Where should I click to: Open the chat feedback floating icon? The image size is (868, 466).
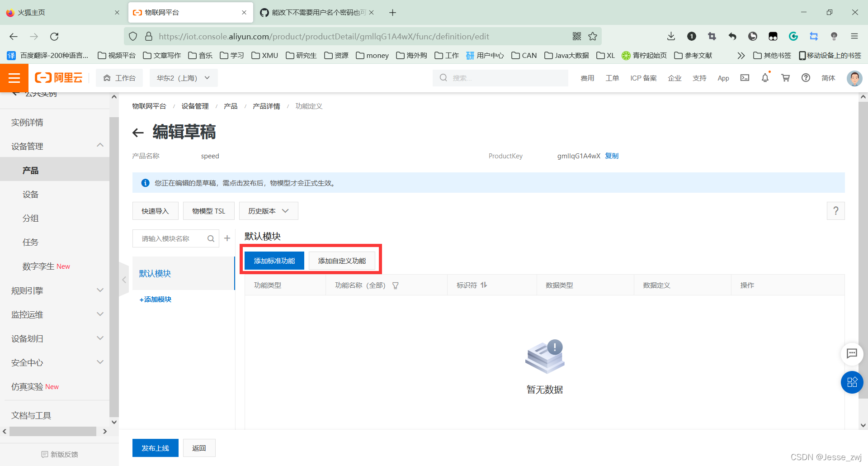click(x=852, y=353)
